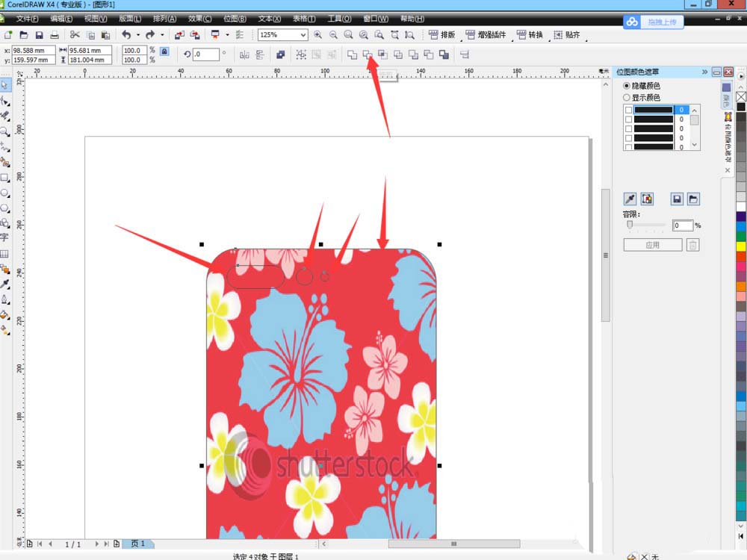Screen dimensions: 747x560
Task: Click the New document icon
Action: point(8,35)
